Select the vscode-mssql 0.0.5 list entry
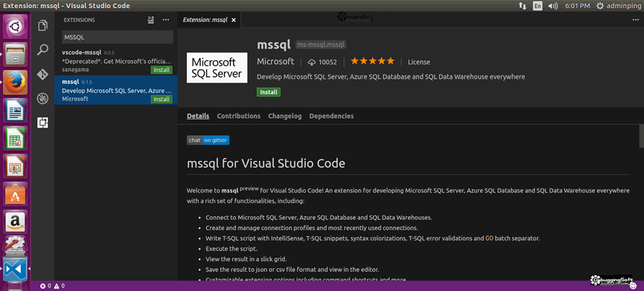The image size is (644, 291). pyautogui.click(x=116, y=60)
